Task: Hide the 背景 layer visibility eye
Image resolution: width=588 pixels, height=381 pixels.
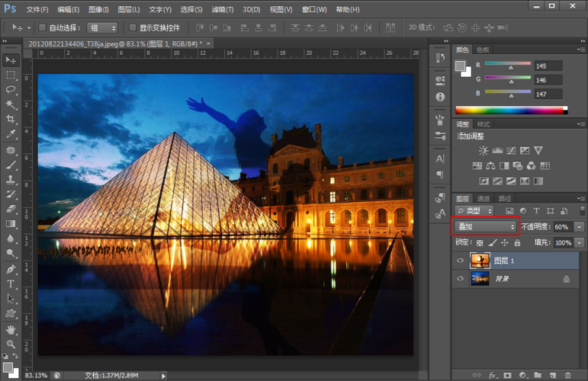Action: [460, 278]
